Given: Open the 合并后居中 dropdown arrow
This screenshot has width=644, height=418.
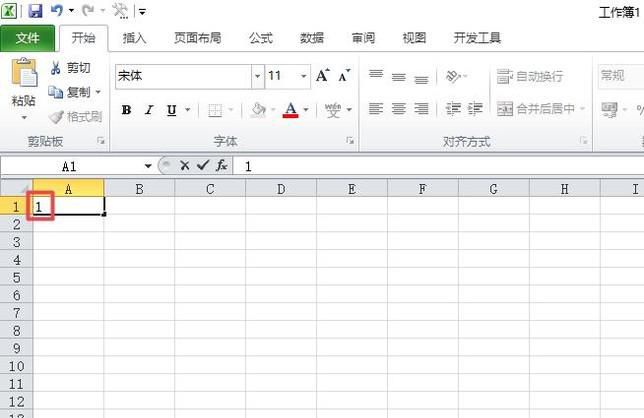Looking at the screenshot, I should 582,109.
